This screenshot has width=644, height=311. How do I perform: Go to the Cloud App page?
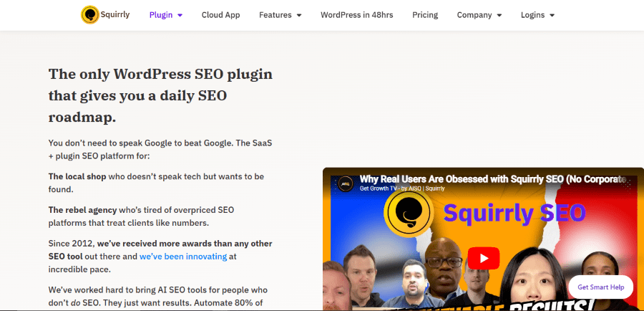tap(220, 15)
